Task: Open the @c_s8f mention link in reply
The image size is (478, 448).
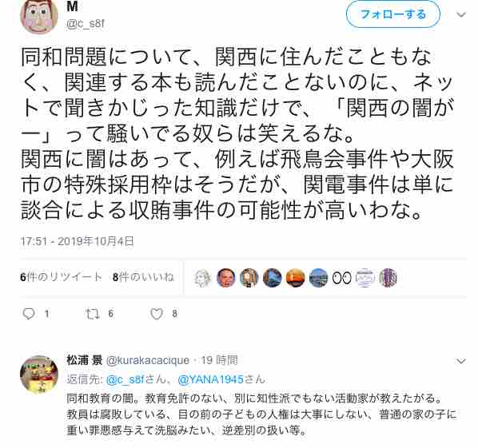Action: pos(125,379)
